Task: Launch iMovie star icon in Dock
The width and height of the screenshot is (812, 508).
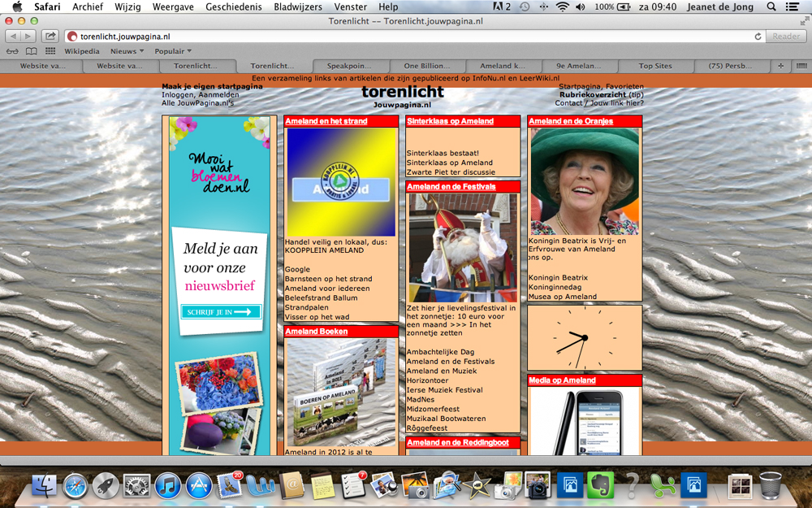Action: coord(477,486)
